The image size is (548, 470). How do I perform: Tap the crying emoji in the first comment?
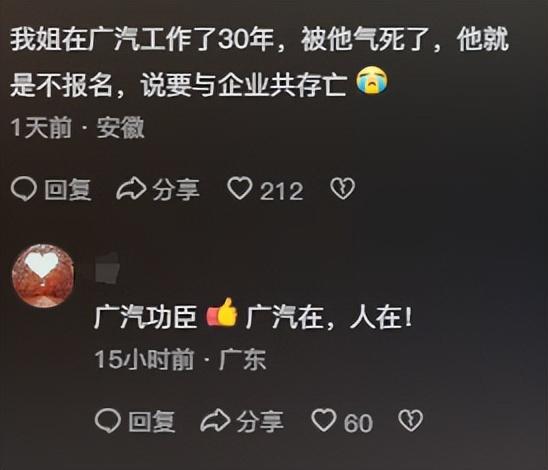372,81
